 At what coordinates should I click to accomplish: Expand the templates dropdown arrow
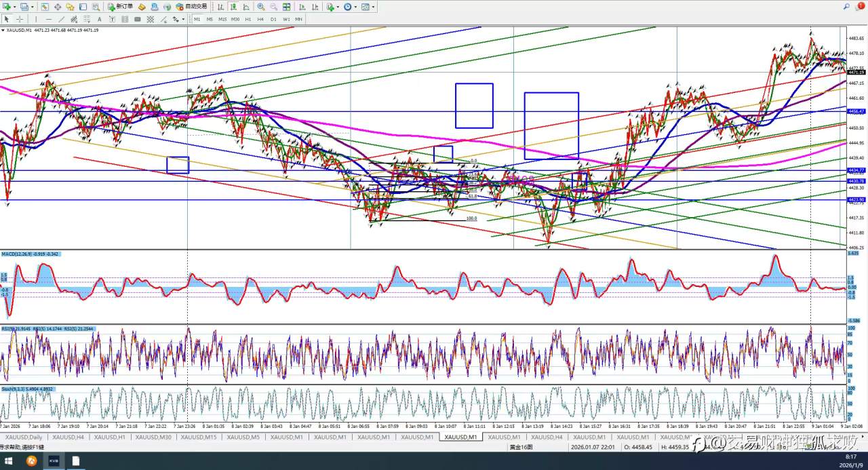[x=373, y=7]
